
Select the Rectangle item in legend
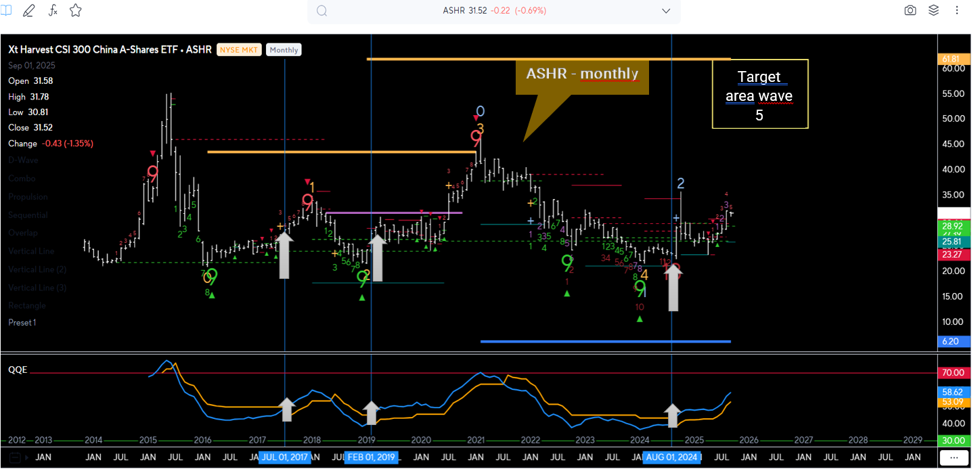(27, 306)
